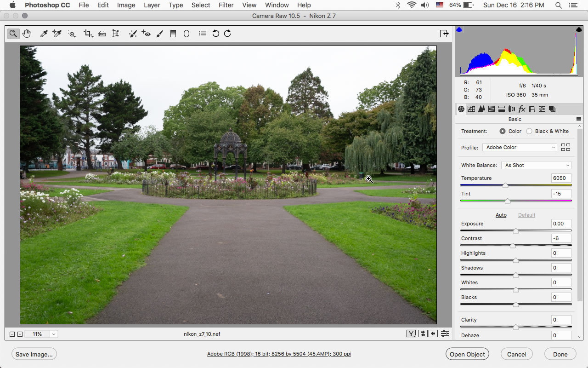Rotate image 90° clockwise

pyautogui.click(x=227, y=33)
